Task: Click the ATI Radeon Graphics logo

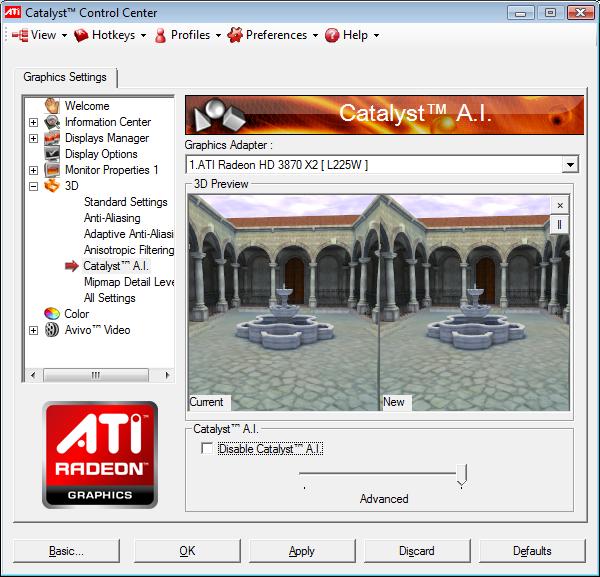Action: (x=100, y=455)
